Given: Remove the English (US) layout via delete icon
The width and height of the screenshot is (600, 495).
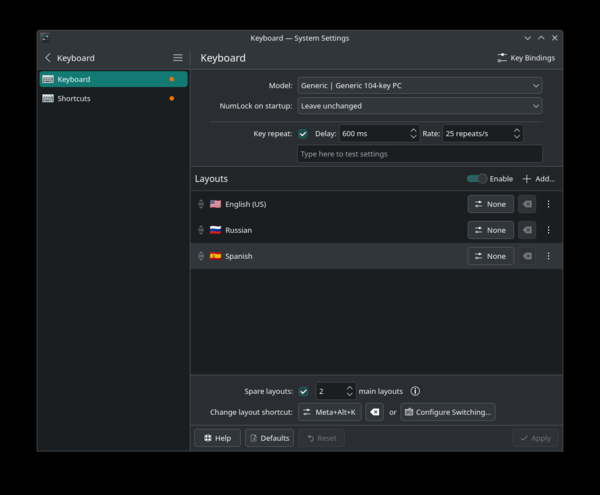Looking at the screenshot, I should (527, 204).
